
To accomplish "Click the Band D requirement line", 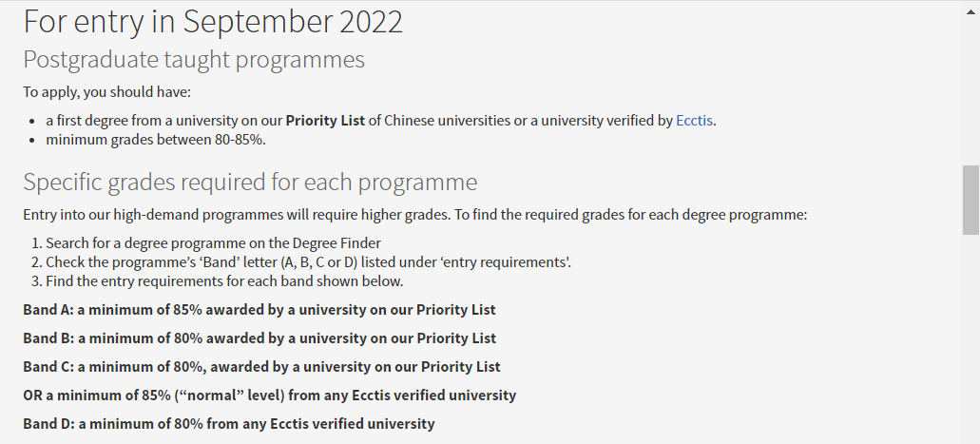I will [229, 424].
